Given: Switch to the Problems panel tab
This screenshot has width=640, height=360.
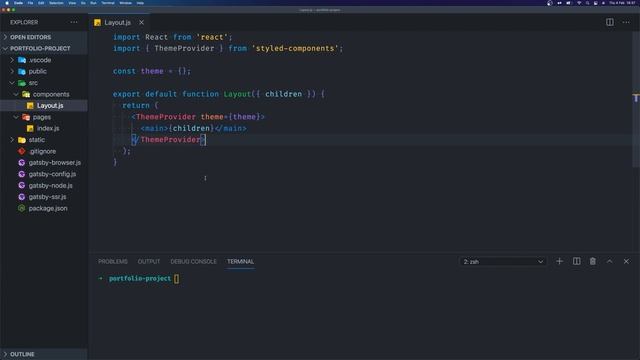Looking at the screenshot, I should point(113,262).
